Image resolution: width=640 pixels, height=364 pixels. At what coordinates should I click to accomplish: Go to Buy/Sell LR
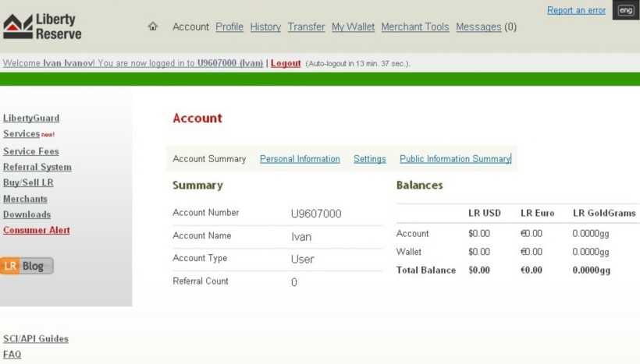pyautogui.click(x=28, y=182)
